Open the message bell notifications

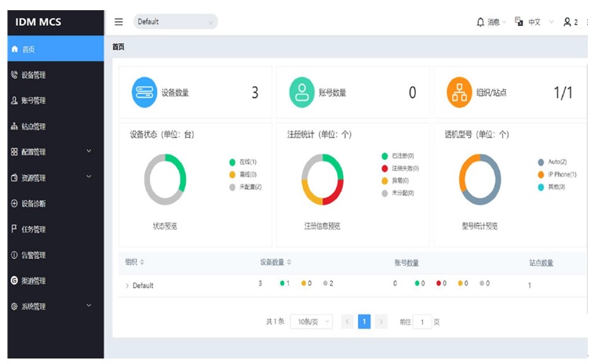(480, 22)
